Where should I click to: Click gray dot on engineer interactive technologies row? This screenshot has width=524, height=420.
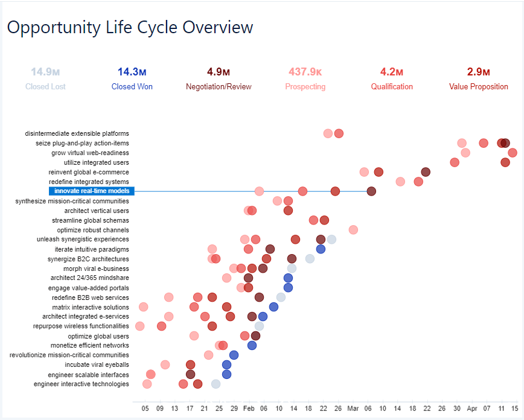point(216,384)
